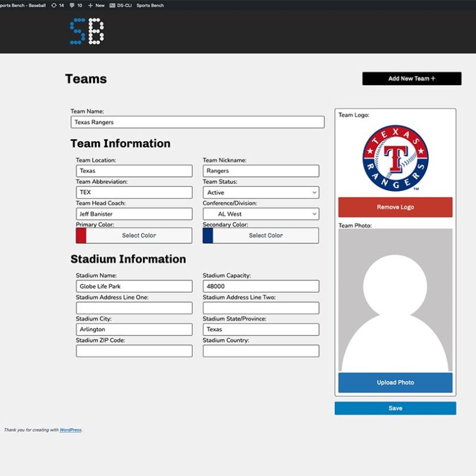Image resolution: width=476 pixels, height=476 pixels.
Task: Open the Team Status dropdown
Action: click(261, 192)
